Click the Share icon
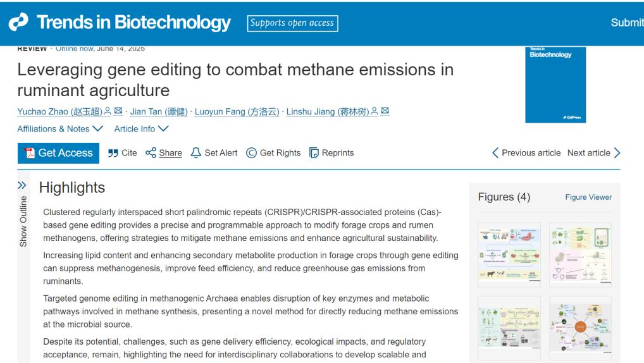 pos(151,153)
